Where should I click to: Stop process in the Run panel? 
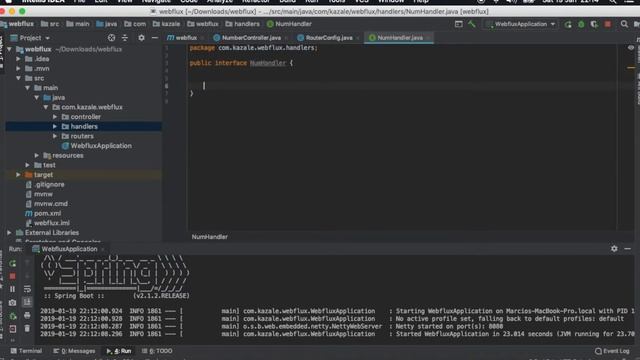coord(13,276)
